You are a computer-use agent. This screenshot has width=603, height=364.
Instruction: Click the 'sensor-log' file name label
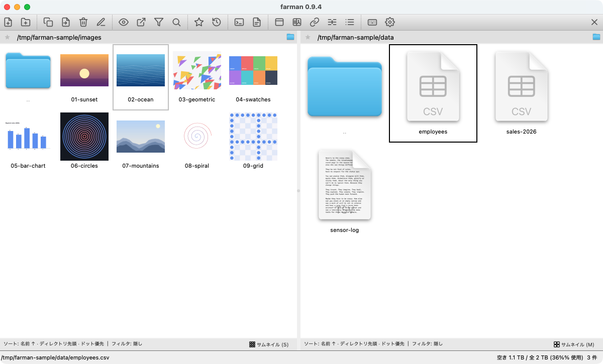tap(345, 230)
